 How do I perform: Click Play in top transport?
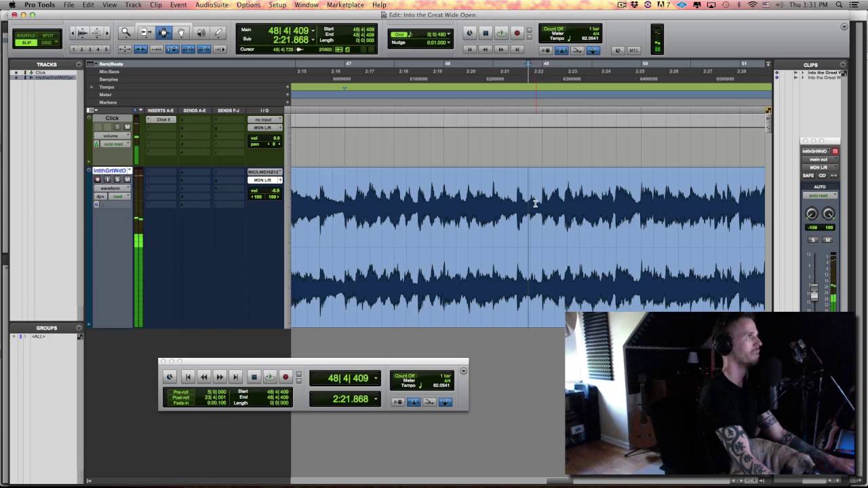[x=500, y=33]
